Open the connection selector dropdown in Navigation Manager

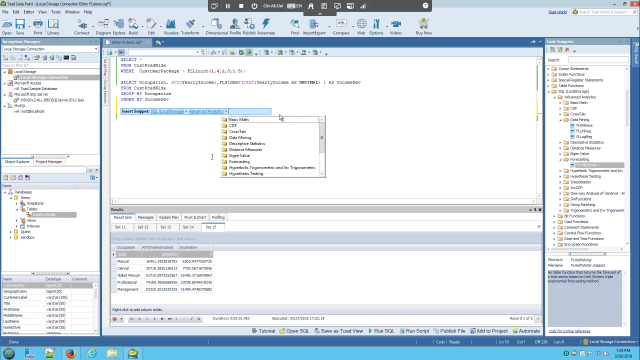point(96,49)
